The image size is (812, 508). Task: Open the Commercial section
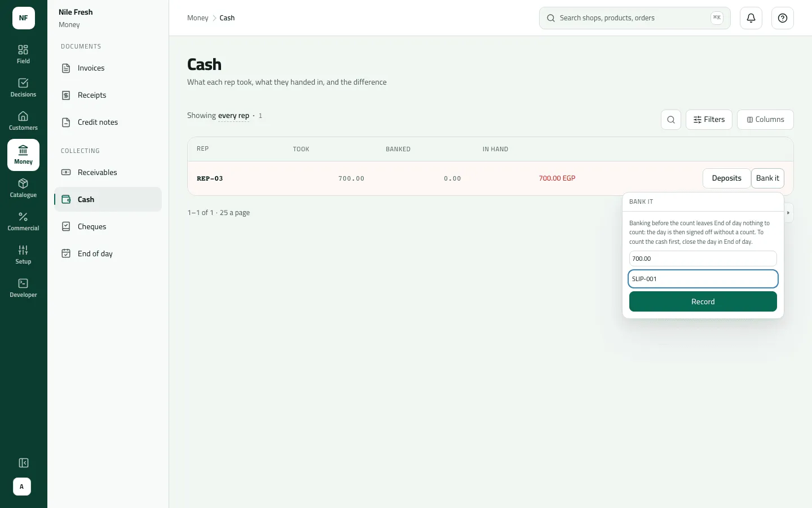(x=23, y=221)
